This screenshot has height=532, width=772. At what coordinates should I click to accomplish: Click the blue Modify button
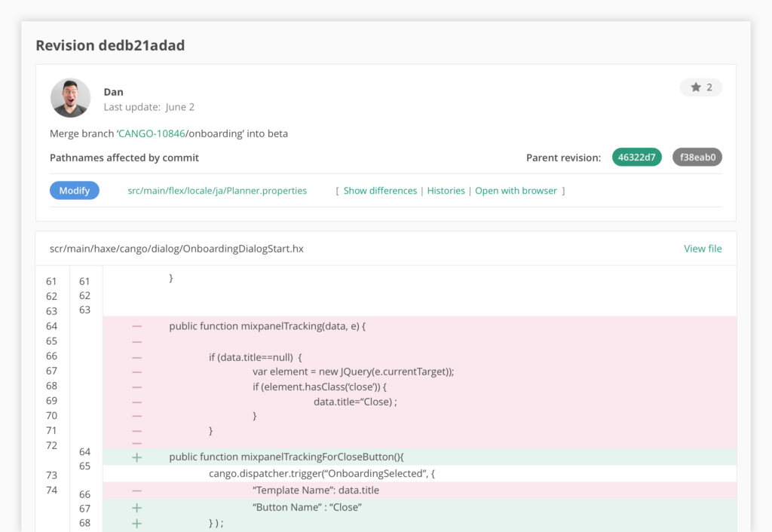75,191
